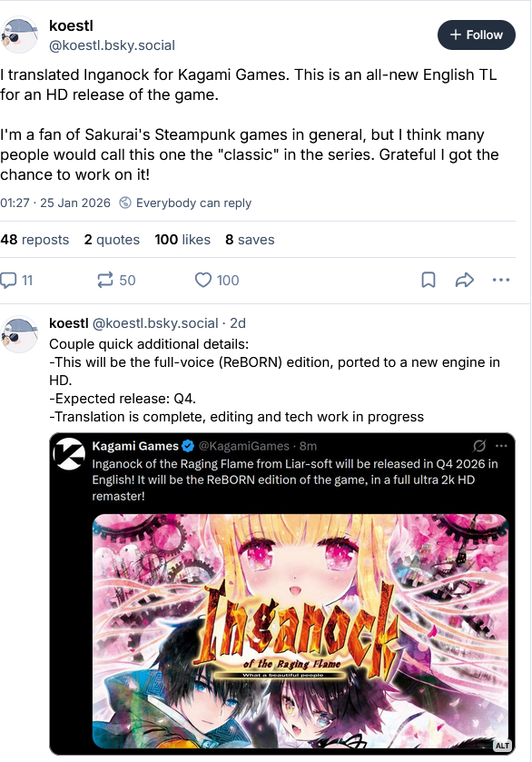The width and height of the screenshot is (532, 762).
Task: Open the 2 quotes list
Action: (x=112, y=240)
